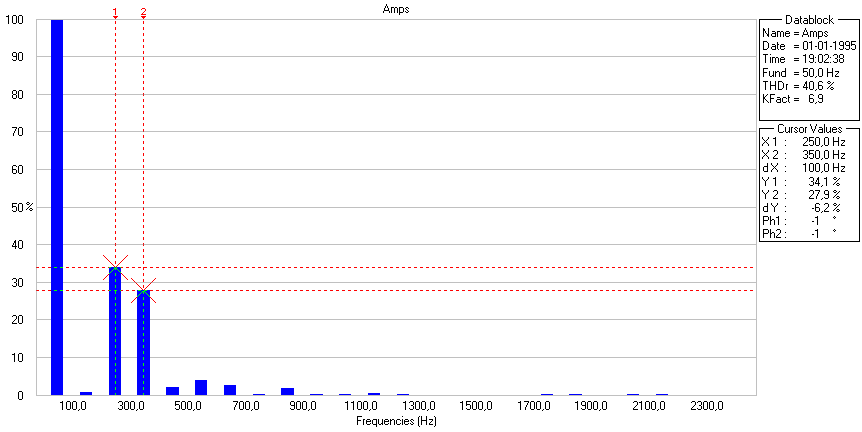Select the black cross on the 350 Hz bar
Image resolution: width=862 pixels, height=432 pixels.
tap(143, 290)
